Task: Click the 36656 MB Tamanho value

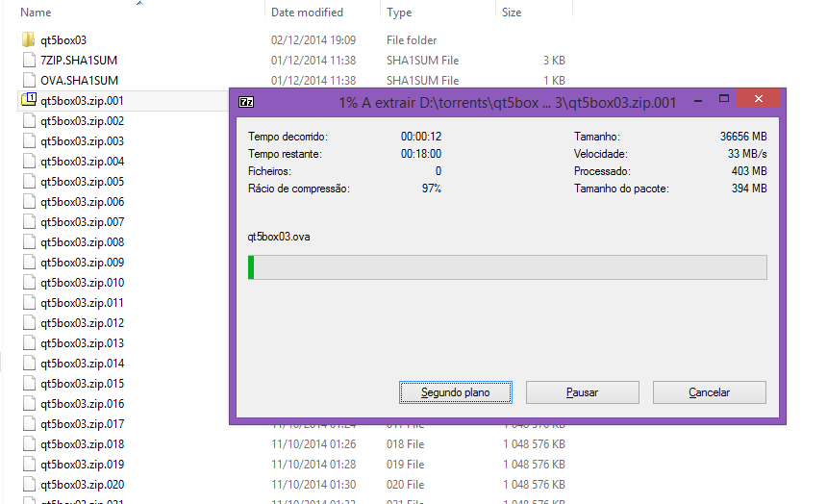Action: 743,137
